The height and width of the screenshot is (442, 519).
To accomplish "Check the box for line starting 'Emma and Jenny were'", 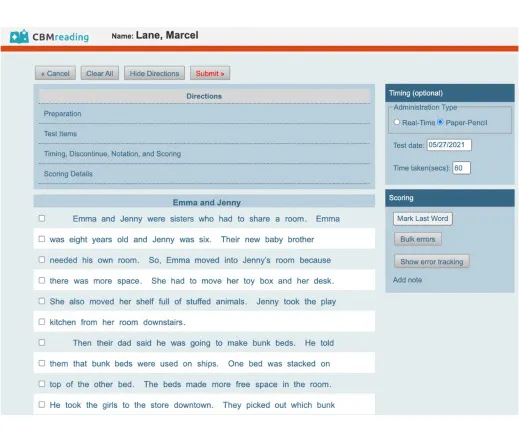I will point(42,218).
